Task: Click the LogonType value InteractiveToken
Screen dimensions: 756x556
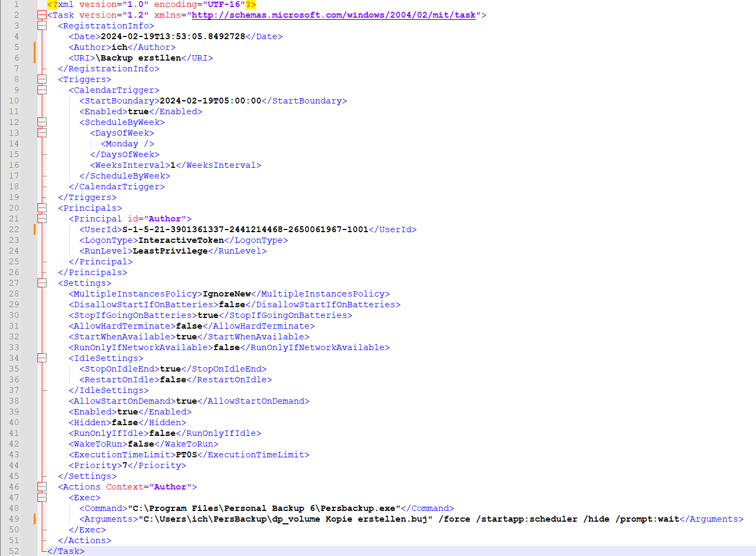Action: tap(181, 240)
